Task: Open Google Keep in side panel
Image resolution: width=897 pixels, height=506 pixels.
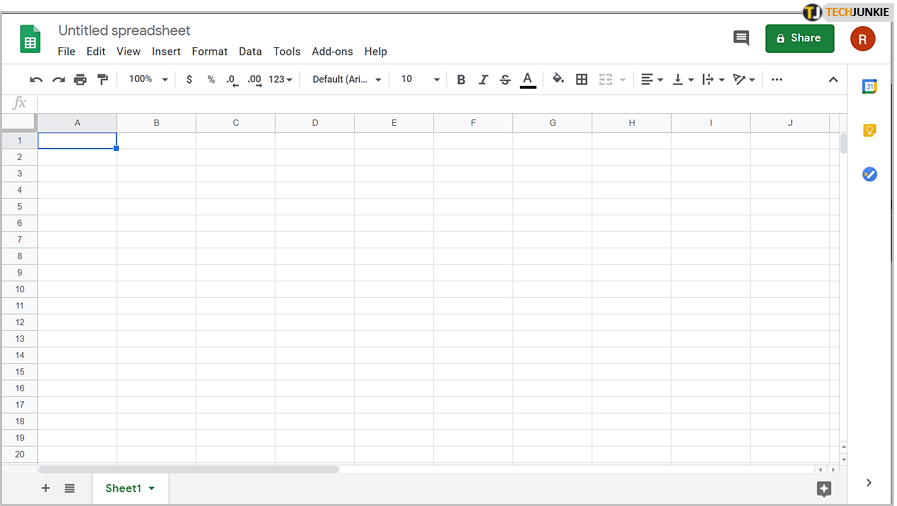Action: 869,131
